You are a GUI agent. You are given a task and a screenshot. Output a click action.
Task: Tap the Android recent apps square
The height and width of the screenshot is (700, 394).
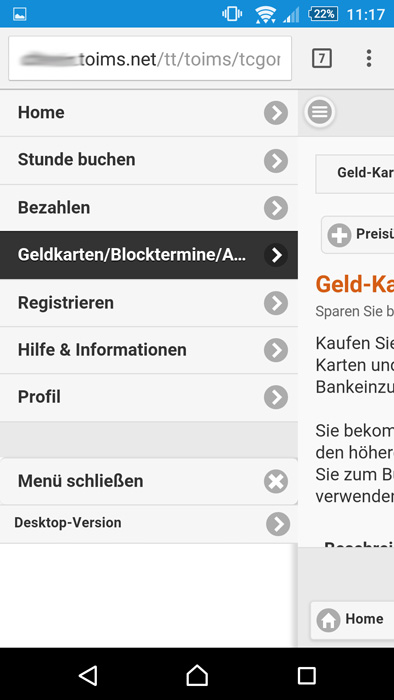307,676
